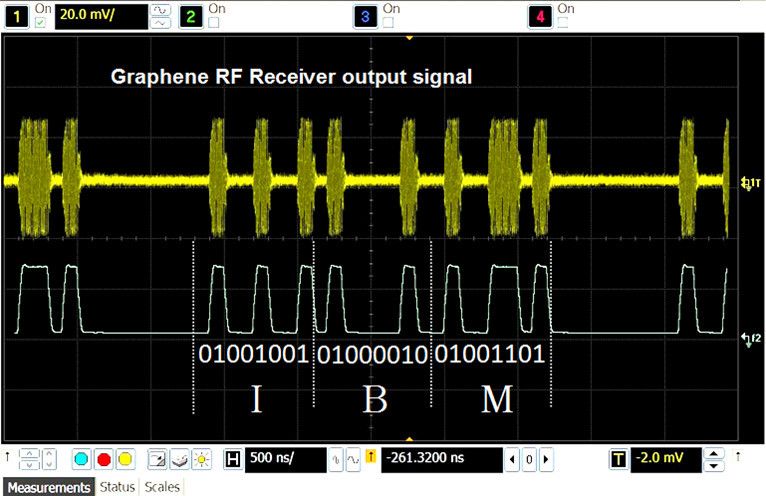The height and width of the screenshot is (496, 766).
Task: Switch to the Status tab
Action: click(x=117, y=487)
